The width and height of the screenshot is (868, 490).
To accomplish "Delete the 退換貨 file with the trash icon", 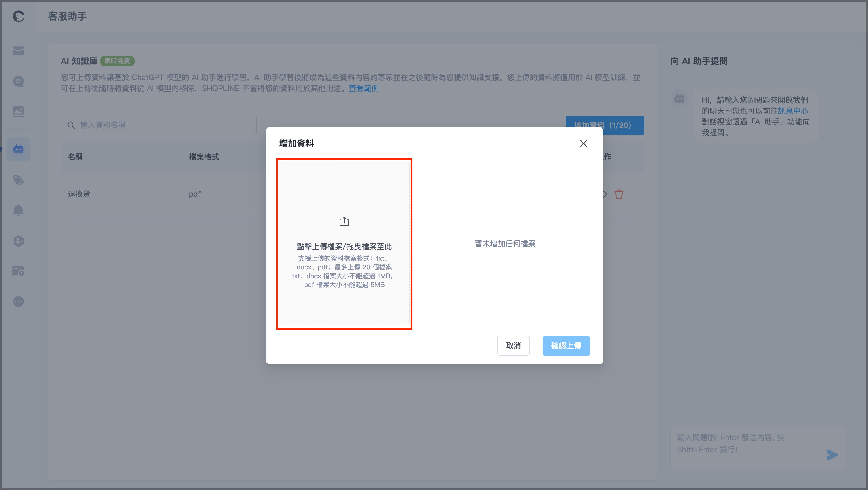I will coord(619,194).
